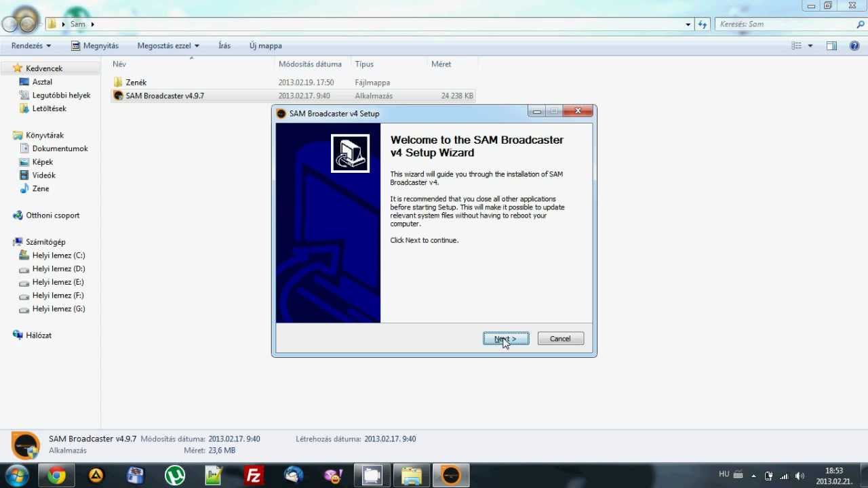This screenshot has height=488, width=868.
Task: Select Számítógép in the navigation pane
Action: 45,242
